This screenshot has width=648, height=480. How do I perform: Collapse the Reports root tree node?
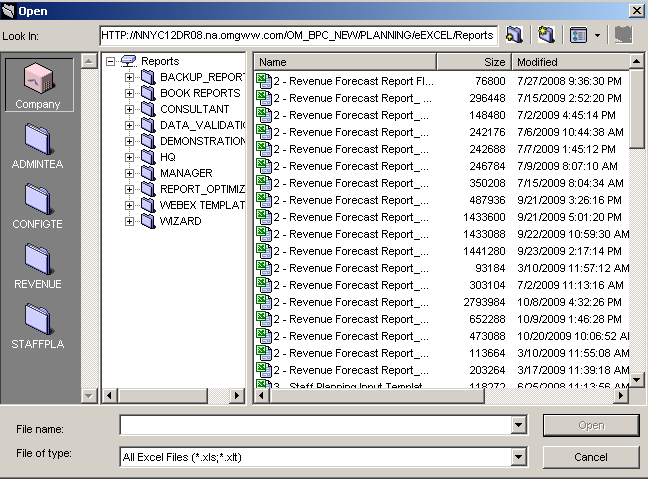click(110, 61)
